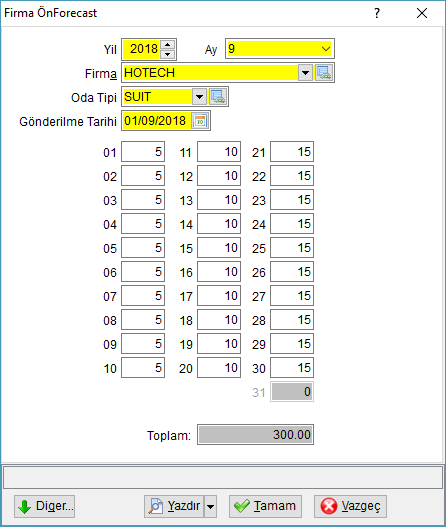Screen dimensions: 446x527
Task: Open the calendar picker for Gönderilme Tarihi
Action: [200, 121]
